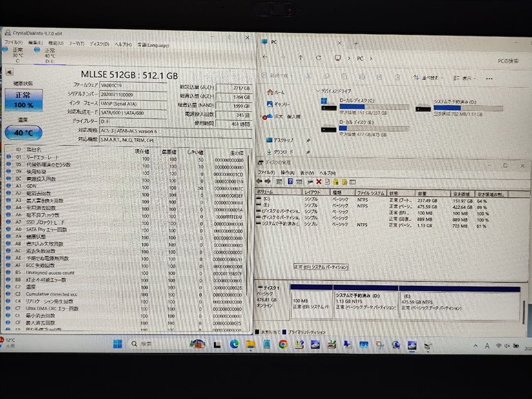Select the cut icon in File Explorer toolbar
Viewport: 532px width, 399px height.
[x=309, y=78]
